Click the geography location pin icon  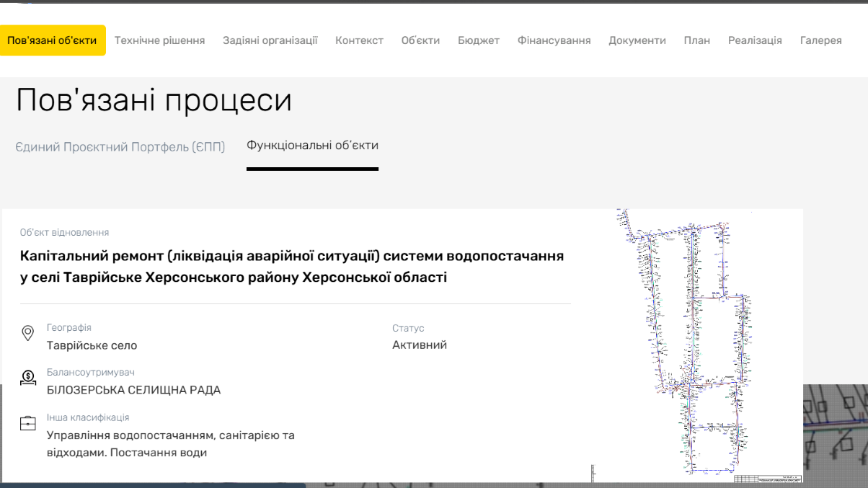[x=28, y=333]
